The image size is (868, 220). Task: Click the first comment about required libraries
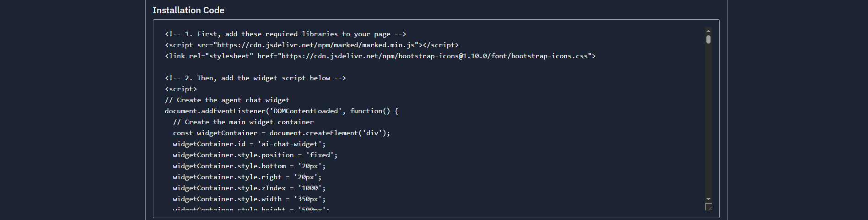(x=286, y=34)
